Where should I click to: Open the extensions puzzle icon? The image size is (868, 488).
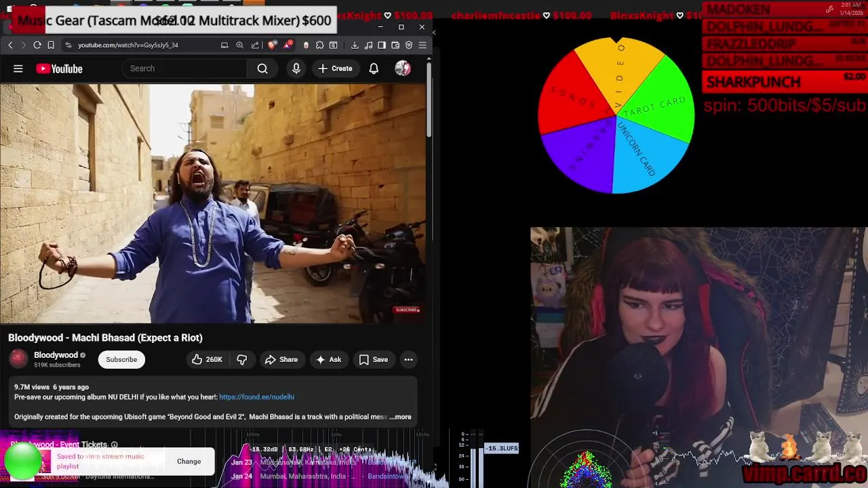click(x=320, y=45)
